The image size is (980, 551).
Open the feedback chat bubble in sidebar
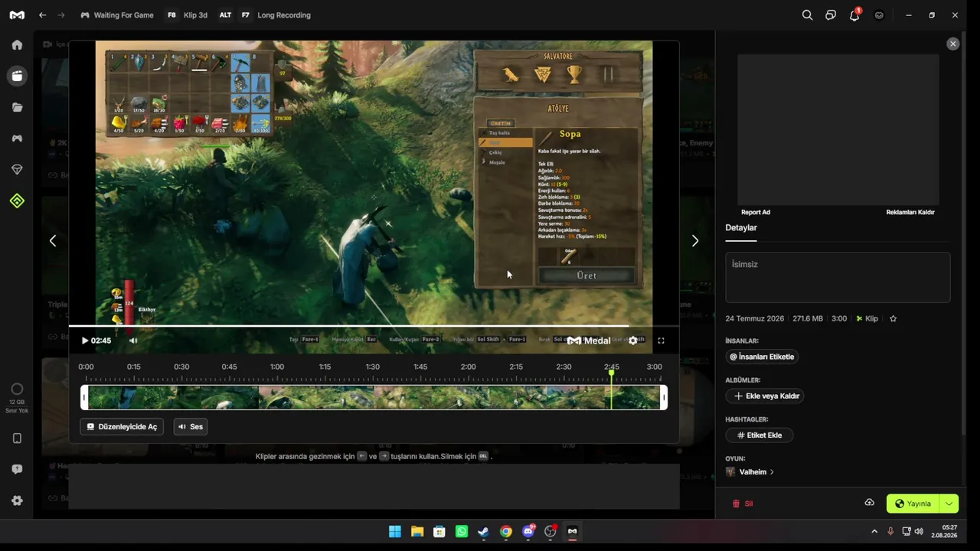pos(17,469)
